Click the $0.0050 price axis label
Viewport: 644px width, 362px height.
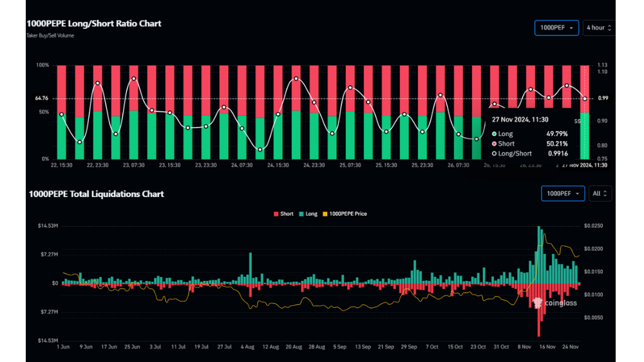(x=593, y=318)
